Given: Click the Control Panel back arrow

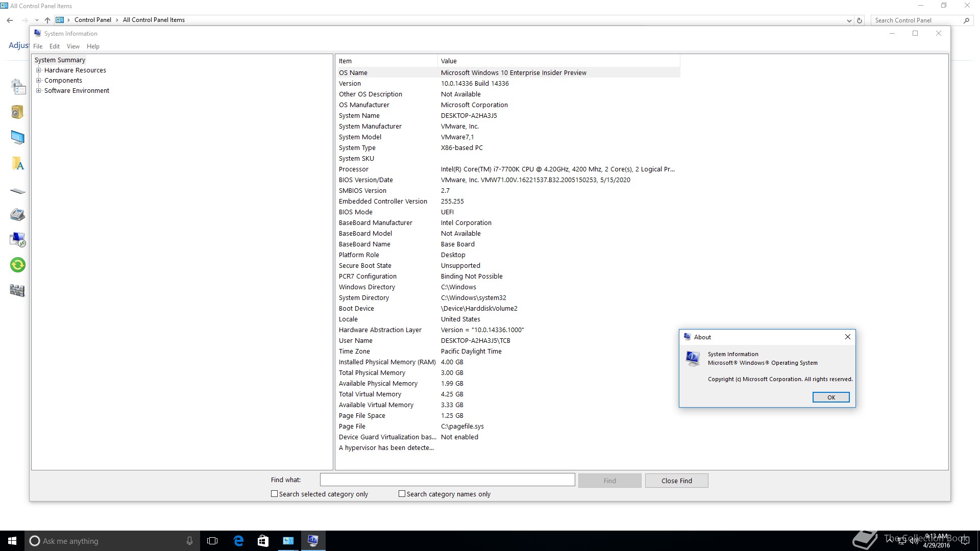Looking at the screenshot, I should click(x=10, y=20).
